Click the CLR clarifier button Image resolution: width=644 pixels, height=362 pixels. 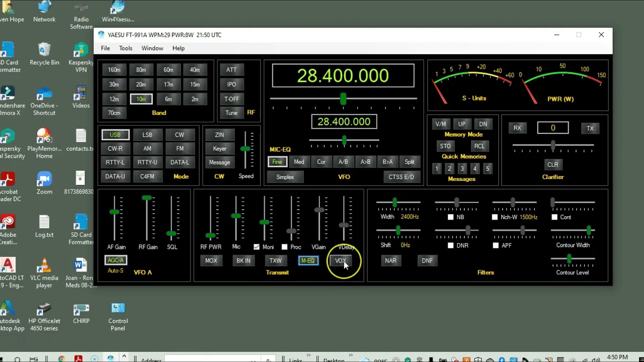pyautogui.click(x=552, y=165)
